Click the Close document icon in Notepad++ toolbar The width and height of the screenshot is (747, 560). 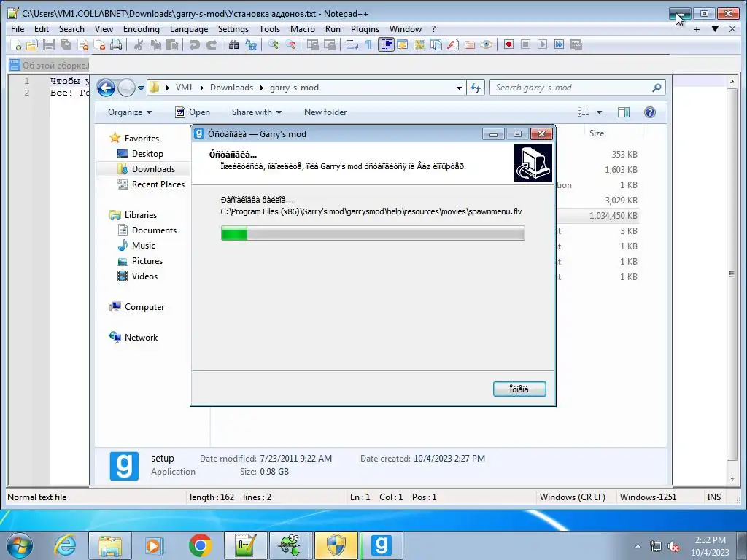coord(82,44)
